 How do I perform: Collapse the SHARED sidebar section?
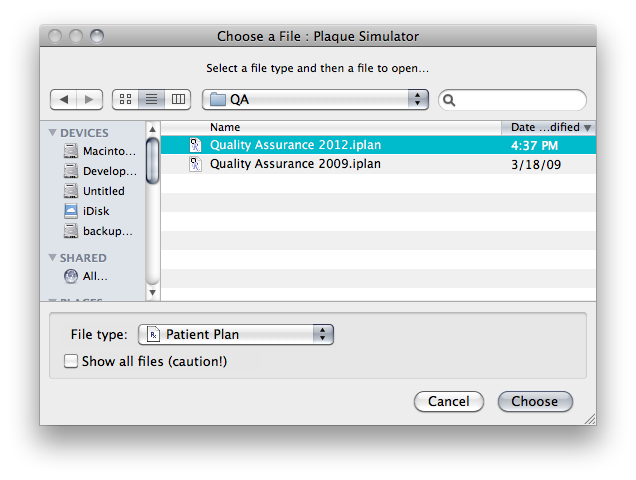click(x=52, y=258)
